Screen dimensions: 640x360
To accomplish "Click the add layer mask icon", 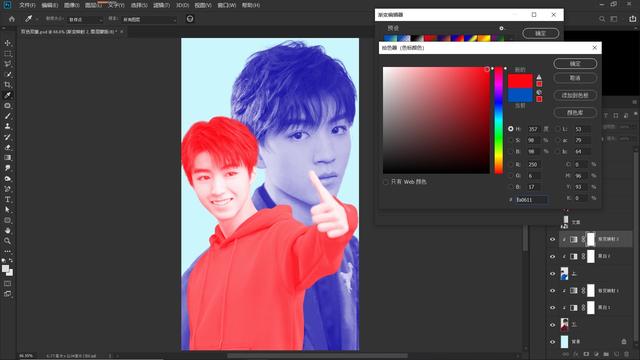I will [x=586, y=354].
